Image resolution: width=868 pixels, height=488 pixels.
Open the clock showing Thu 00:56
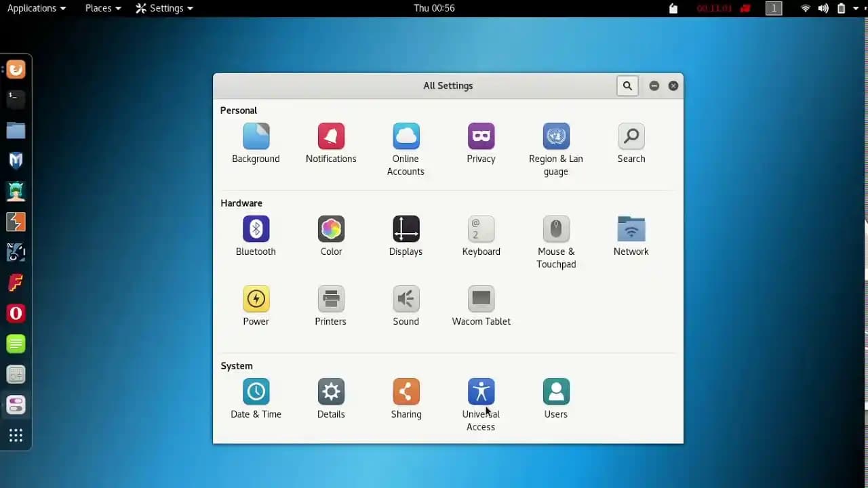[x=434, y=8]
